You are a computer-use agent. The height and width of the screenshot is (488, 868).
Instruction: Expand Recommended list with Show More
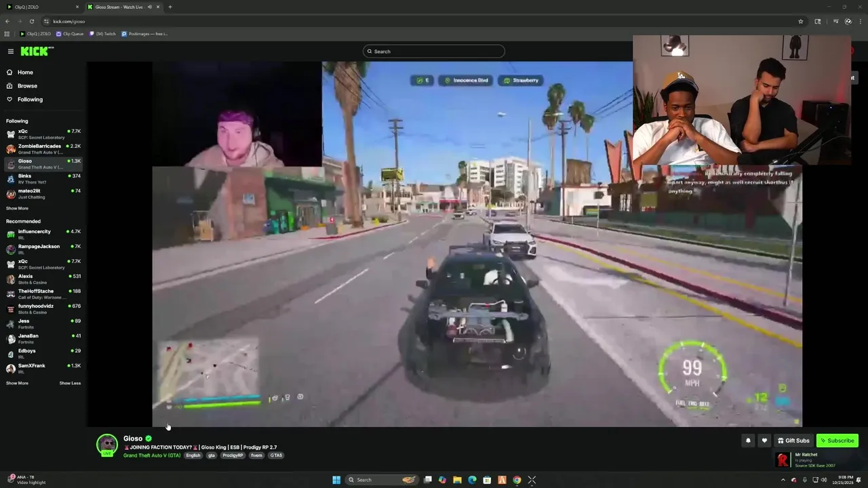(x=17, y=384)
